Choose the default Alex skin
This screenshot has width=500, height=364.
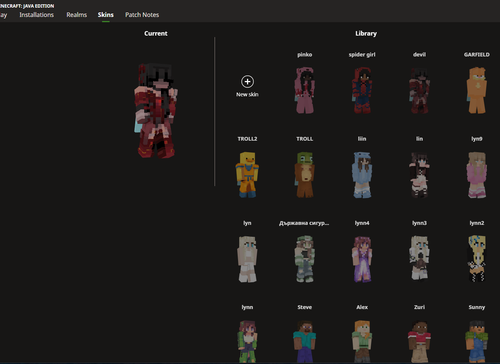pyautogui.click(x=362, y=341)
